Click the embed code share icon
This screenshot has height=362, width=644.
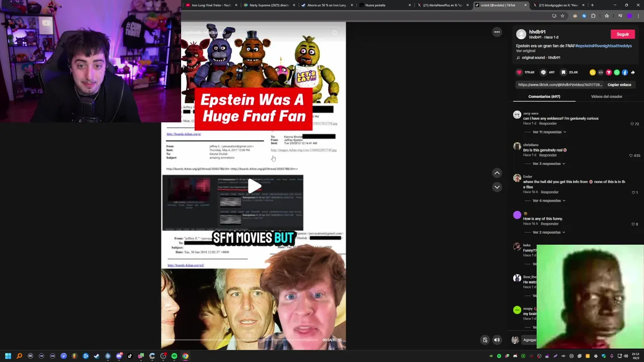tap(601, 72)
